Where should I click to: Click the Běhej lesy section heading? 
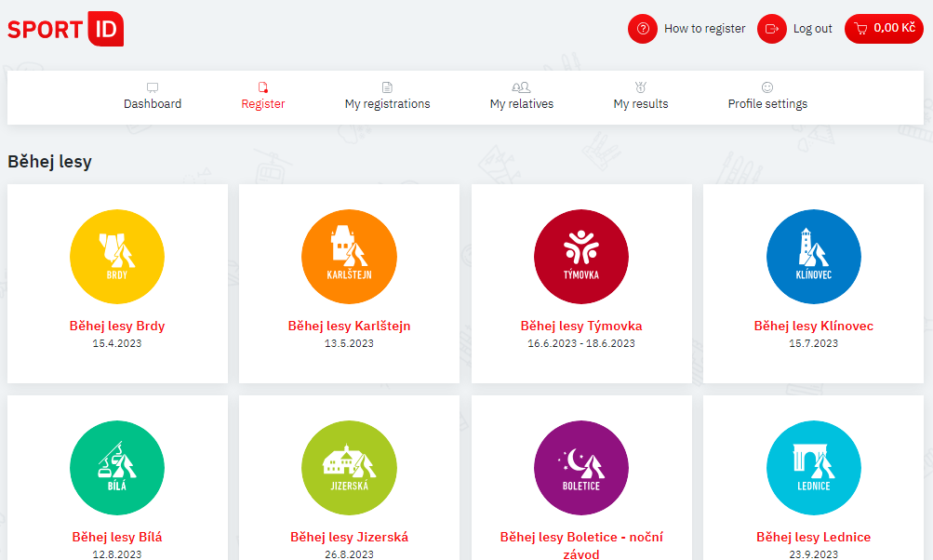pos(50,162)
